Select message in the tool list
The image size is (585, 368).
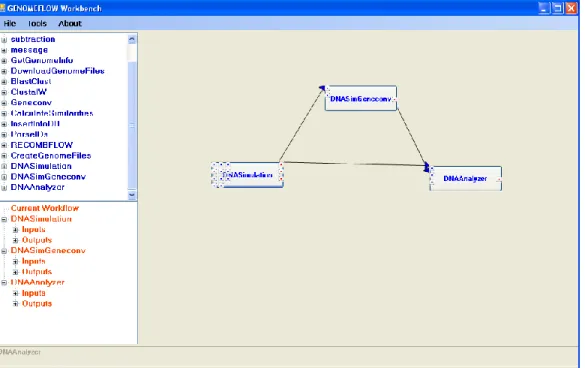coord(29,50)
